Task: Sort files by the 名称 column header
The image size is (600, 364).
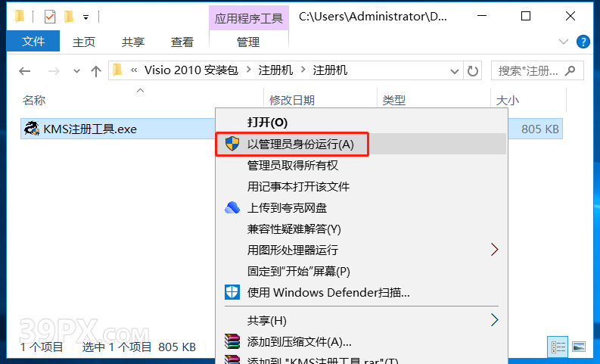Action: pos(34,101)
